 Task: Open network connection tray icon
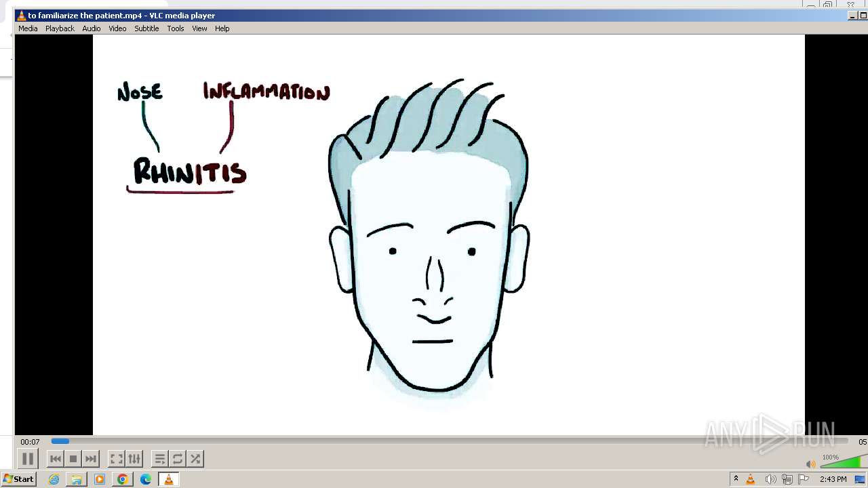787,479
